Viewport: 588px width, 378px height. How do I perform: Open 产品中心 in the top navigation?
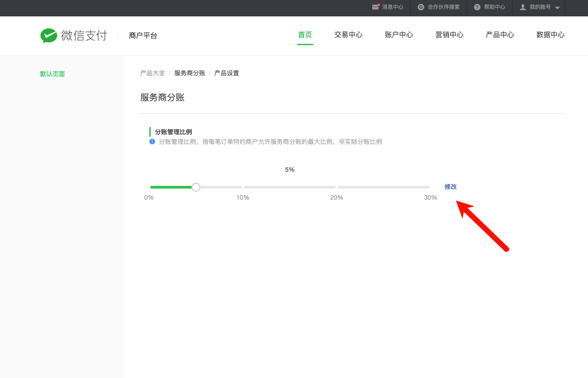[500, 35]
